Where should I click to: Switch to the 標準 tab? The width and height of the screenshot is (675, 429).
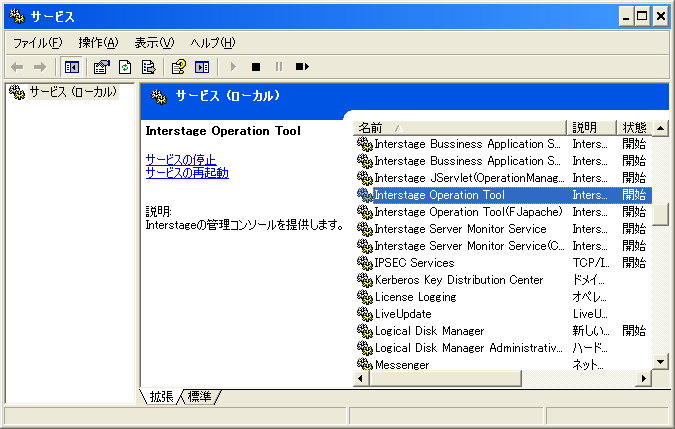click(200, 397)
